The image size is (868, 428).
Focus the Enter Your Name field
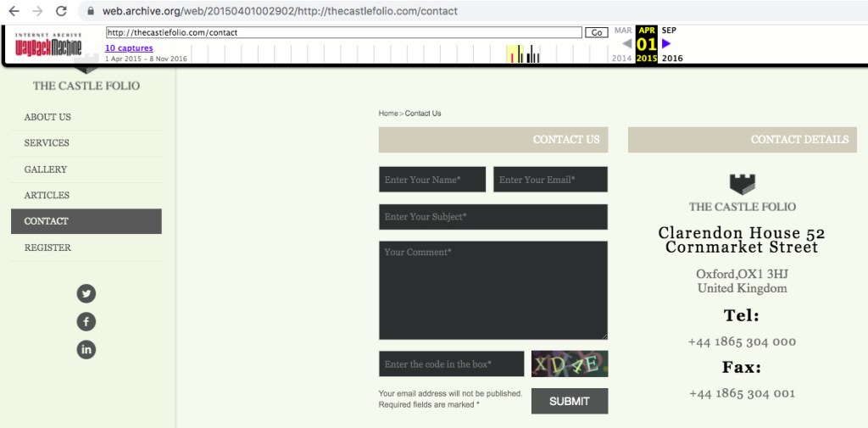[x=432, y=180]
